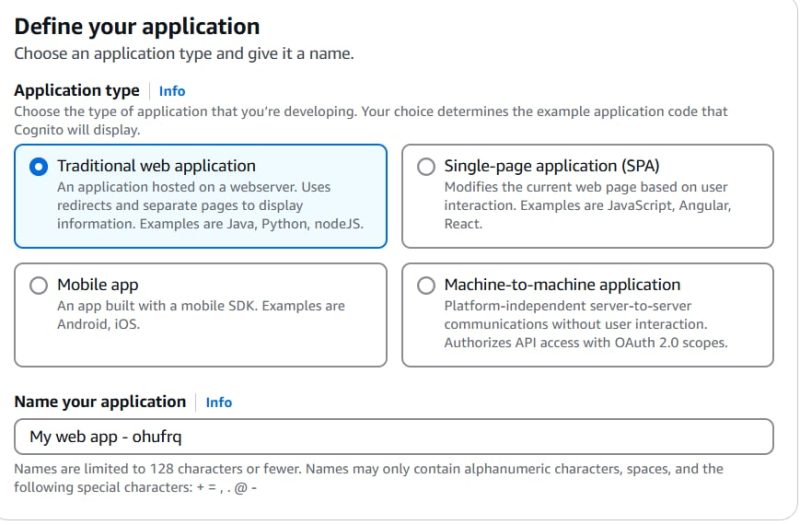
Task: Click the 'Choose the type of application that you're developing' help text
Action: click(371, 120)
